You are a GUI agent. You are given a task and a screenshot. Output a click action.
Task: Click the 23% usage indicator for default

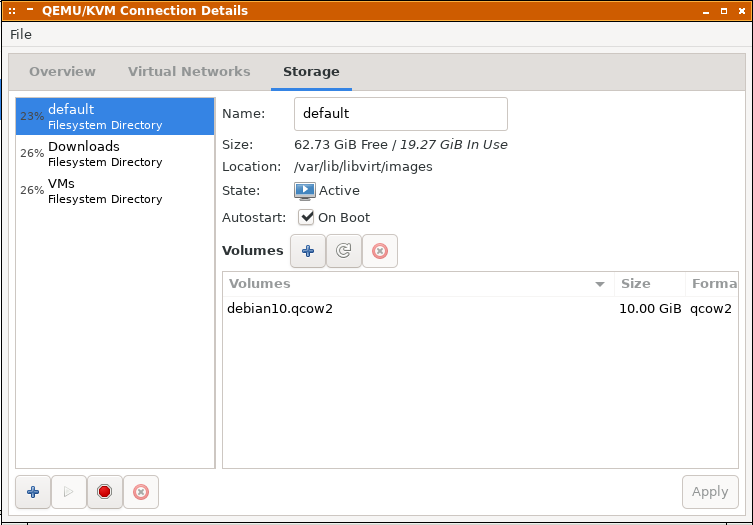pyautogui.click(x=32, y=116)
